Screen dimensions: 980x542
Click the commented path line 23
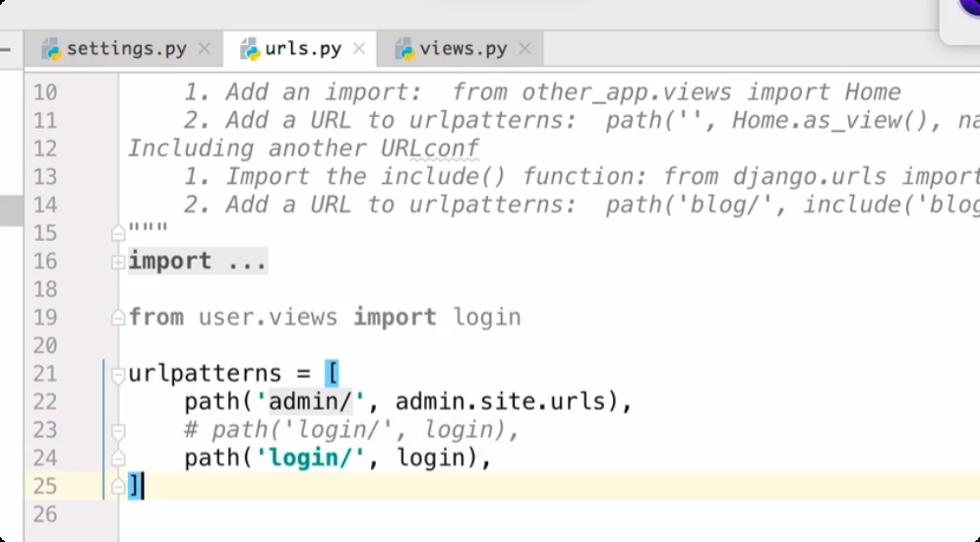[x=352, y=430]
